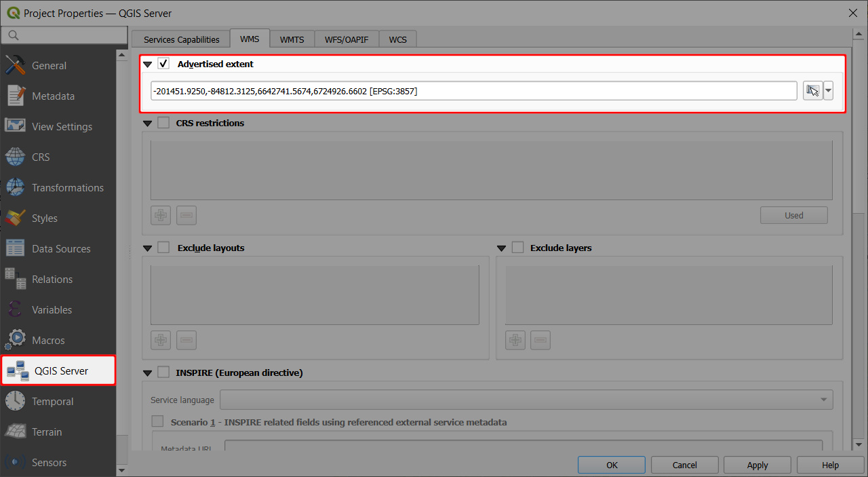Screen dimensions: 868x477
Task: Click the sidebar scroll up arrow
Action: (x=122, y=55)
